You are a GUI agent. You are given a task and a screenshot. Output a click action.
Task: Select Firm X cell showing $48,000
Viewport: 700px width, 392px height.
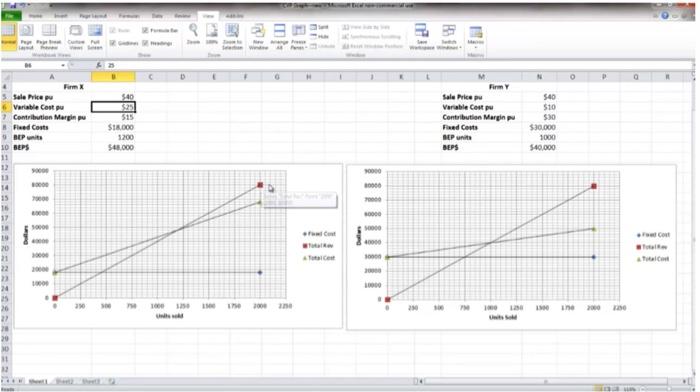(x=113, y=147)
